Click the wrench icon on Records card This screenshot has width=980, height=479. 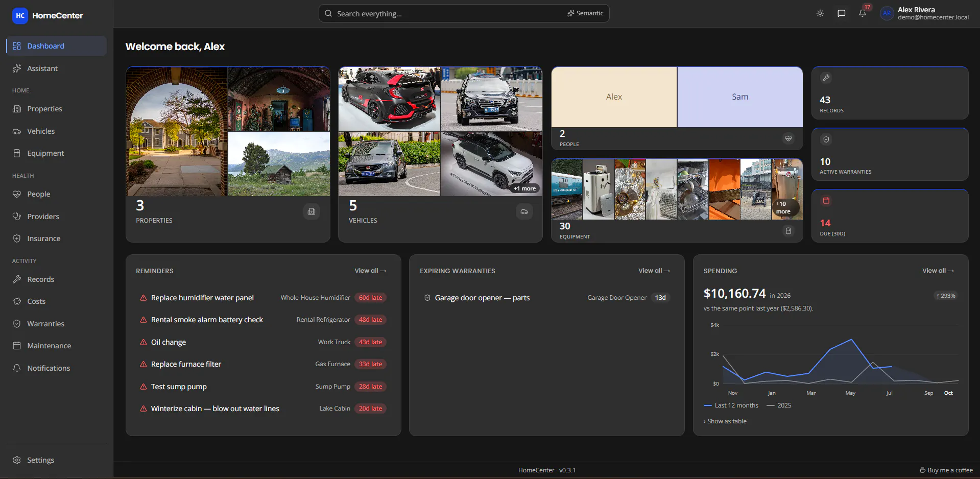point(826,78)
